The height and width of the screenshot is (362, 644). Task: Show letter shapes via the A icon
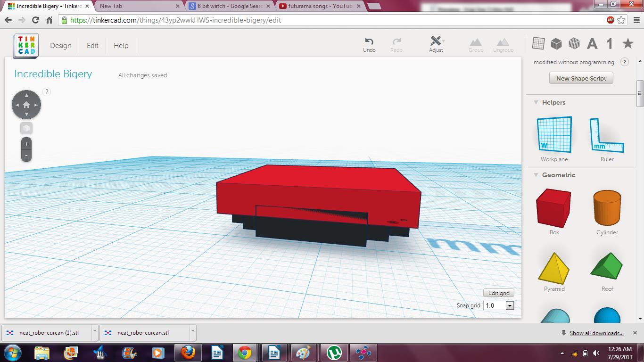tap(592, 44)
